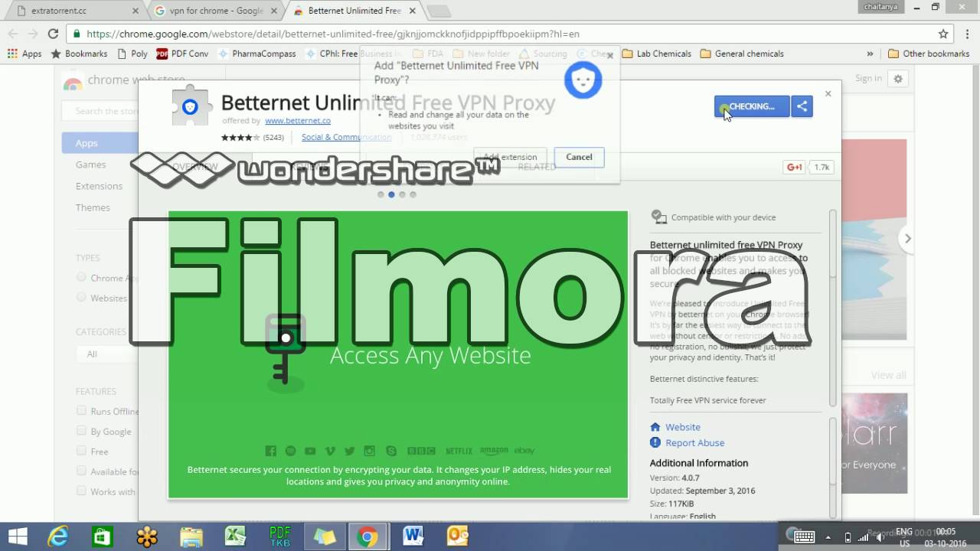Check the Free feature box
Image resolution: width=980 pixels, height=551 pixels.
coord(81,451)
